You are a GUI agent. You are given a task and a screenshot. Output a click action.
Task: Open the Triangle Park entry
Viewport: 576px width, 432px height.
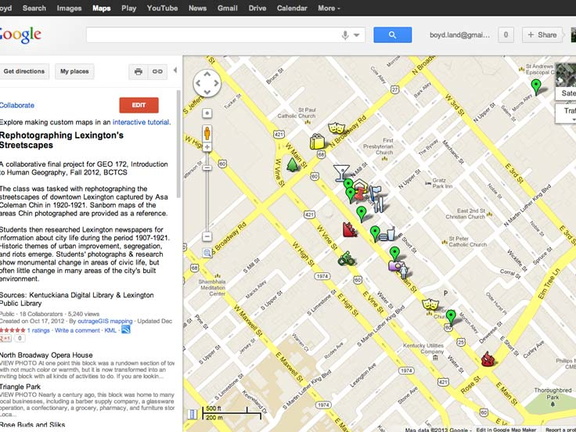coord(20,386)
